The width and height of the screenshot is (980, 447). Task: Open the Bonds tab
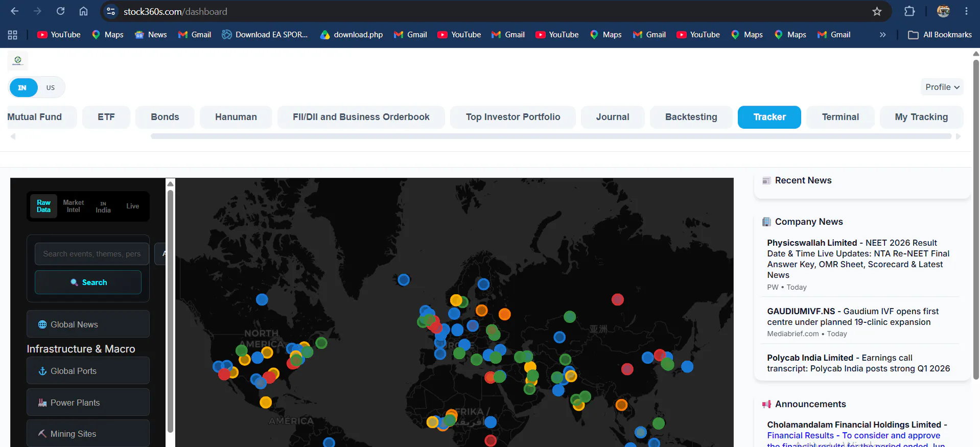165,117
